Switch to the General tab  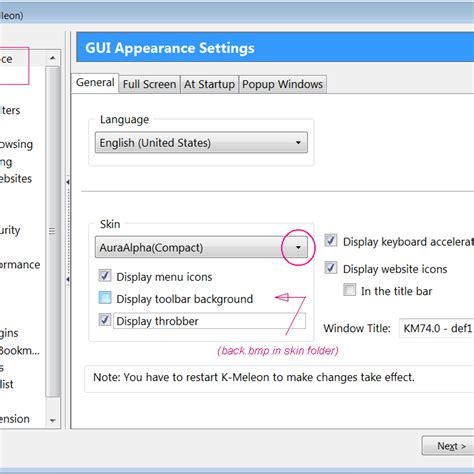tap(95, 83)
